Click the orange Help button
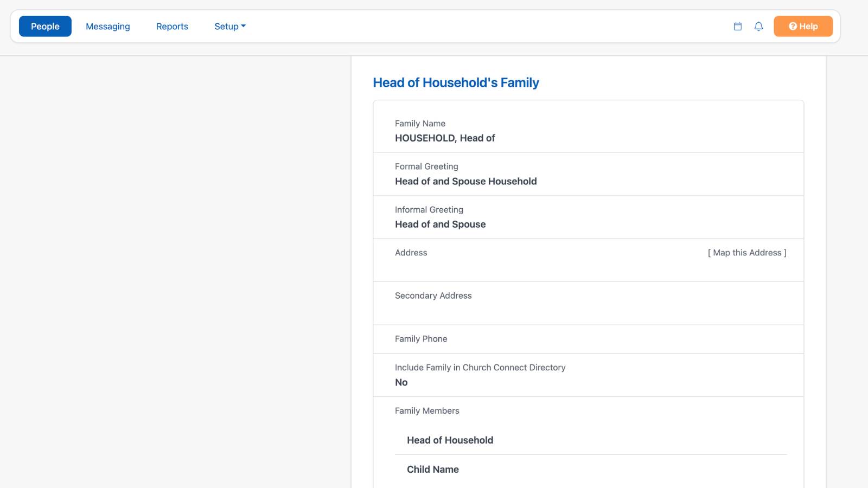 (x=803, y=26)
